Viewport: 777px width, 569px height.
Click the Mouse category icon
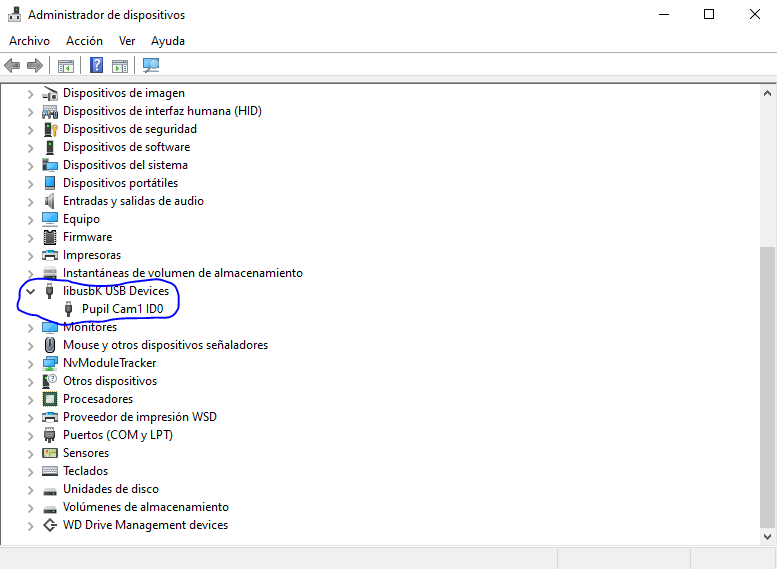click(x=50, y=345)
